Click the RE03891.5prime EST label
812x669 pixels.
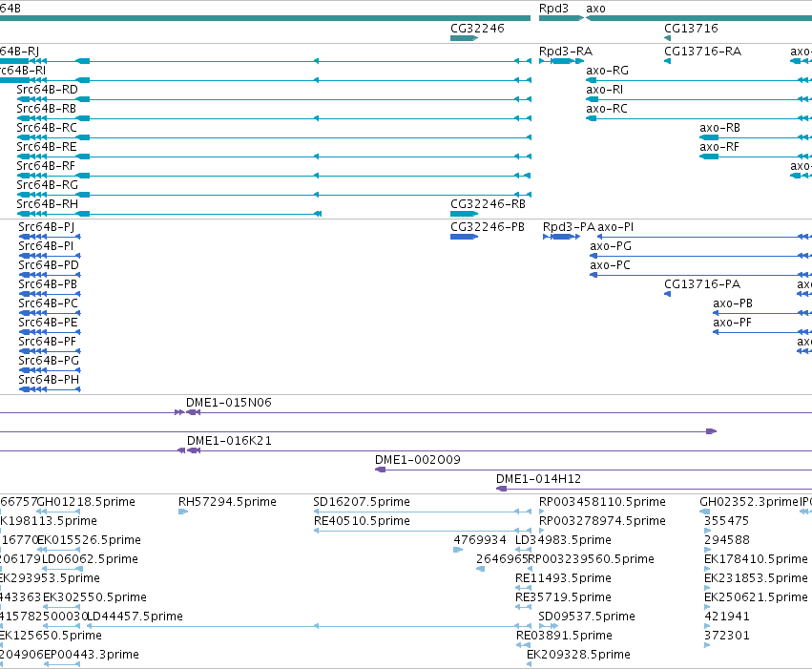565,637
